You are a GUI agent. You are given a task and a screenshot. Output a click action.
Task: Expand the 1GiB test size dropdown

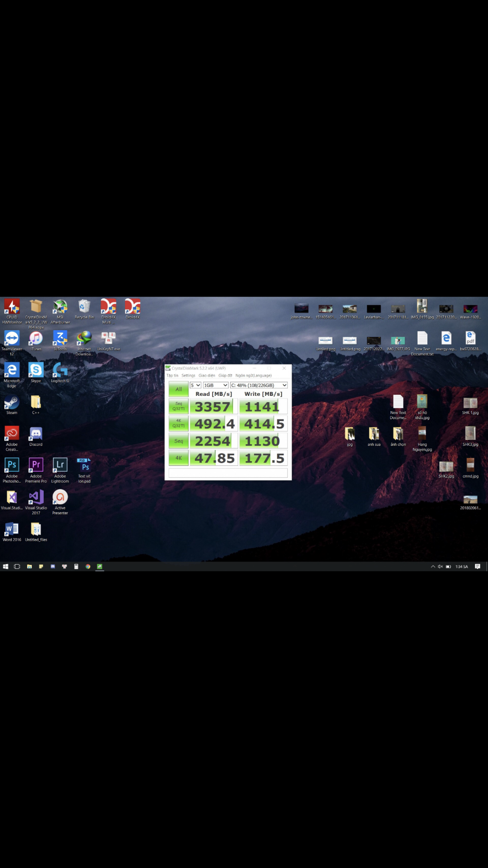point(216,385)
